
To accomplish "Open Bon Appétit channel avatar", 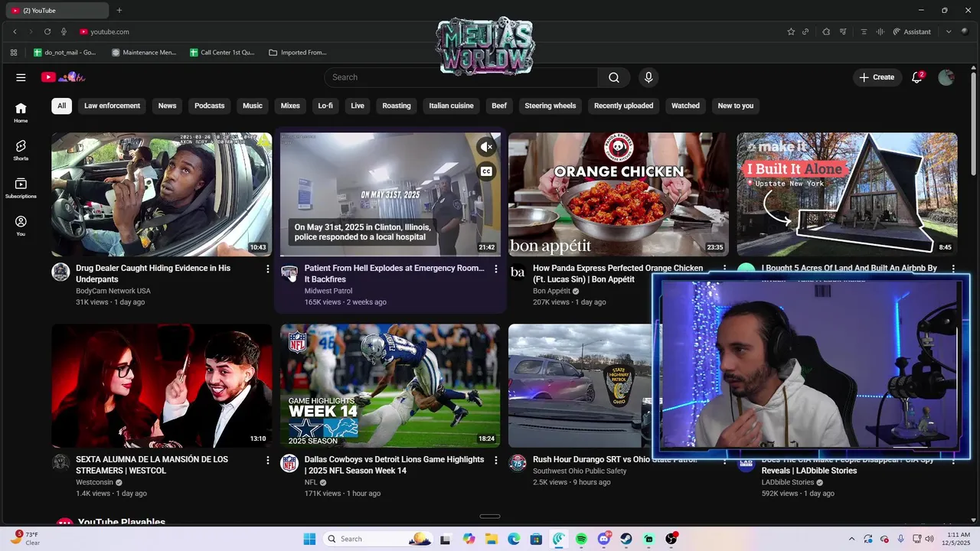I will 518,272.
